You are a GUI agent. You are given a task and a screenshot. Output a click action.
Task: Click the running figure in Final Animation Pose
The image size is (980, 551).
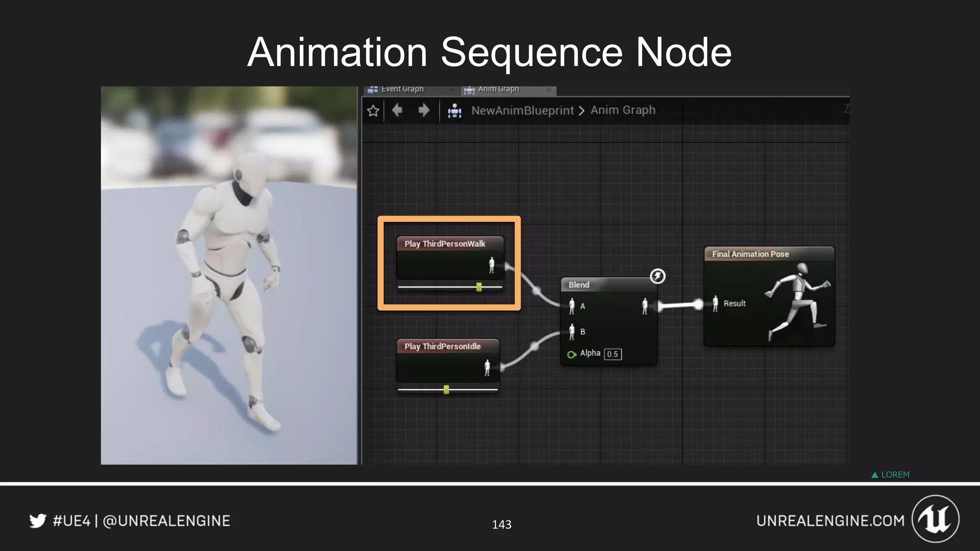click(x=798, y=301)
